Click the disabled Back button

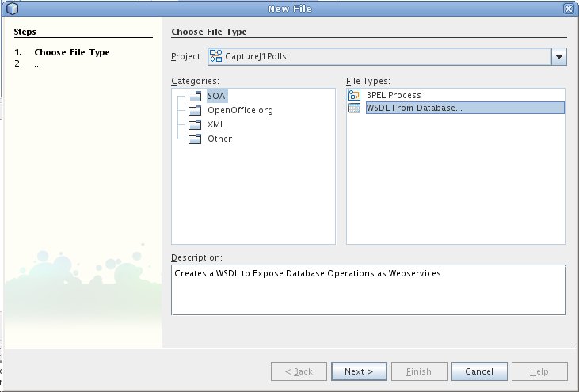[299, 371]
